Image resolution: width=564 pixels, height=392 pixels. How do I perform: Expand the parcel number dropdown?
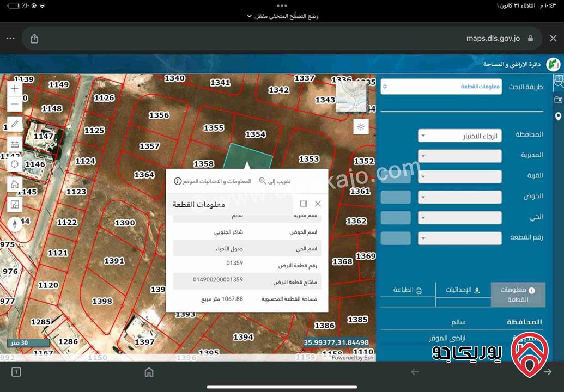[460, 238]
